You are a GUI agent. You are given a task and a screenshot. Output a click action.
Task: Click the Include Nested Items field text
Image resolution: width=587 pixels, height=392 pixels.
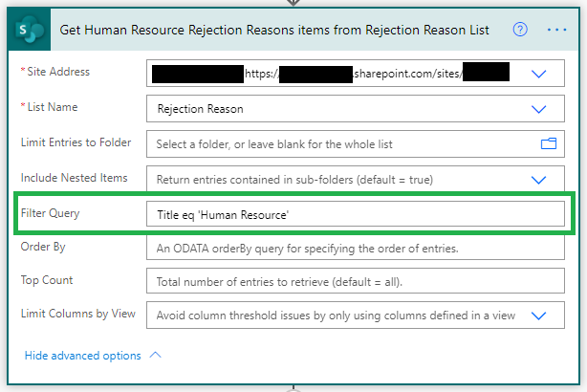(x=294, y=180)
